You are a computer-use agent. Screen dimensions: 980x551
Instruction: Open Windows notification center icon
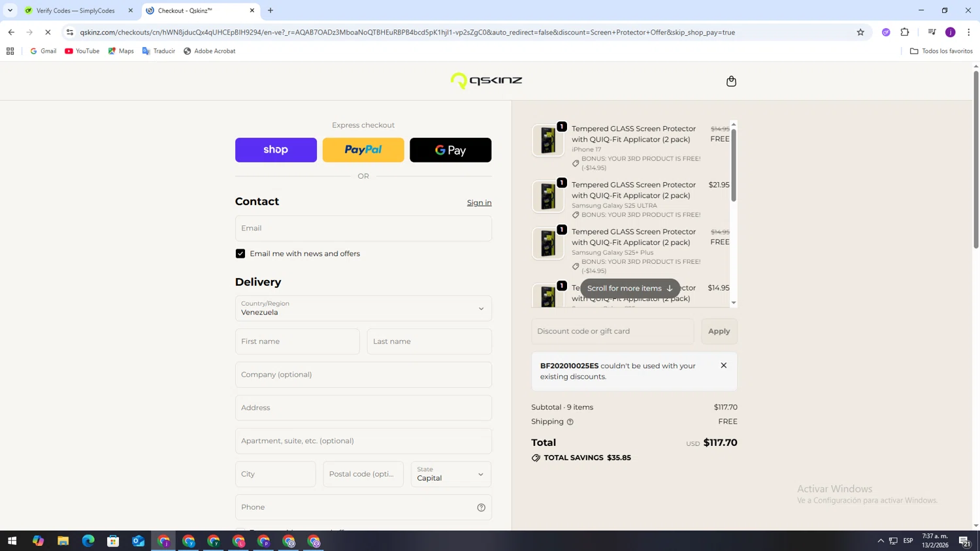coord(964,541)
